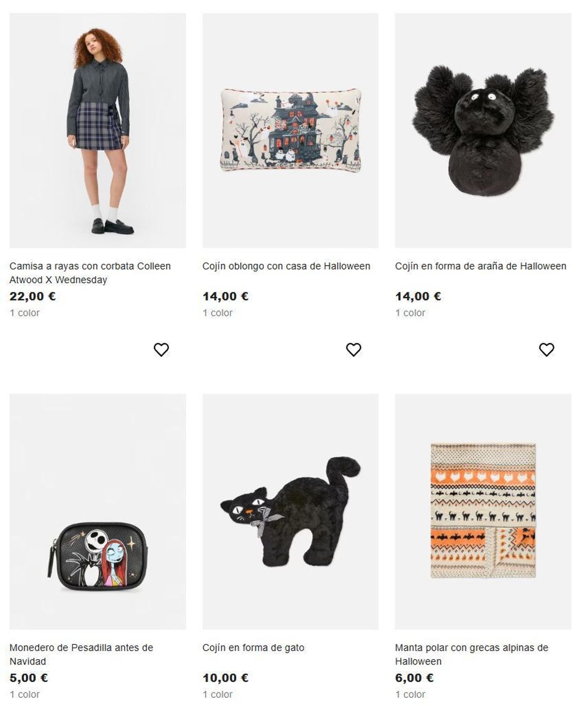Open the haunted house cushion image
Screen dimensions: 588x715
tap(291, 130)
